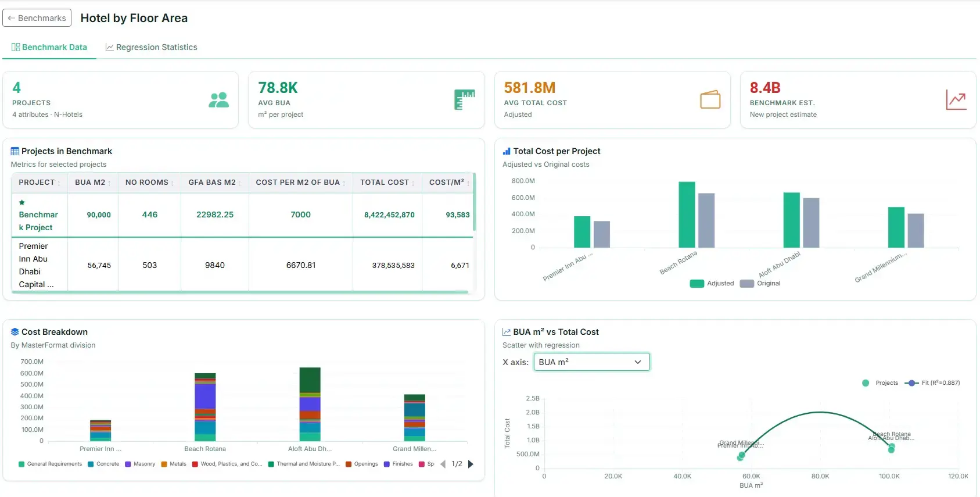
Task: Click the 581.8M average total cost value
Action: pyautogui.click(x=530, y=88)
